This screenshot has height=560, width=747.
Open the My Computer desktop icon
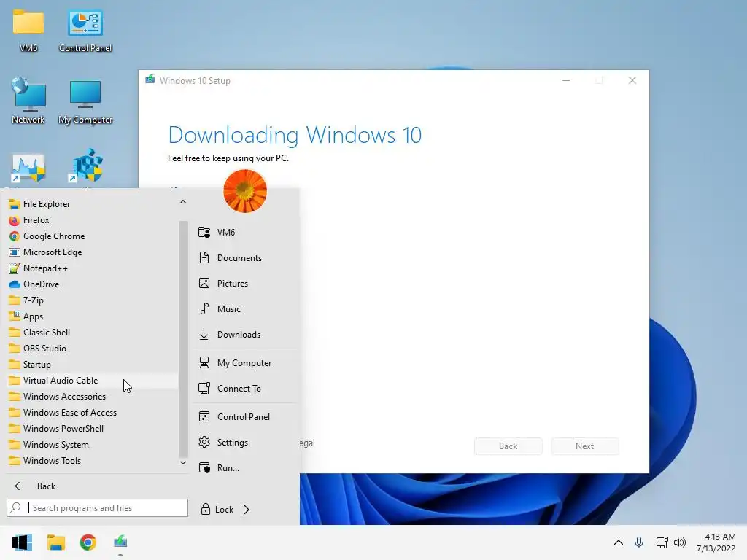(x=85, y=101)
